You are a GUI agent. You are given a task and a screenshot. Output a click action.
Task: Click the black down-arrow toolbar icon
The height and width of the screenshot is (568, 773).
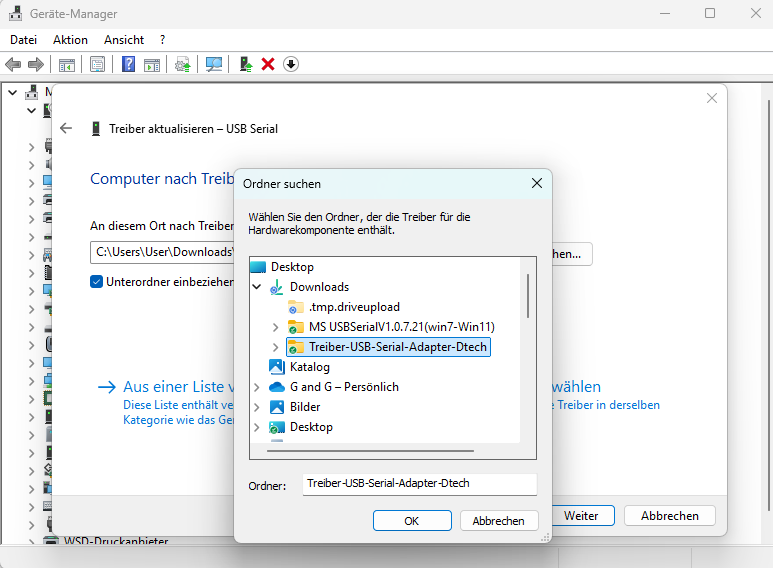pos(291,64)
